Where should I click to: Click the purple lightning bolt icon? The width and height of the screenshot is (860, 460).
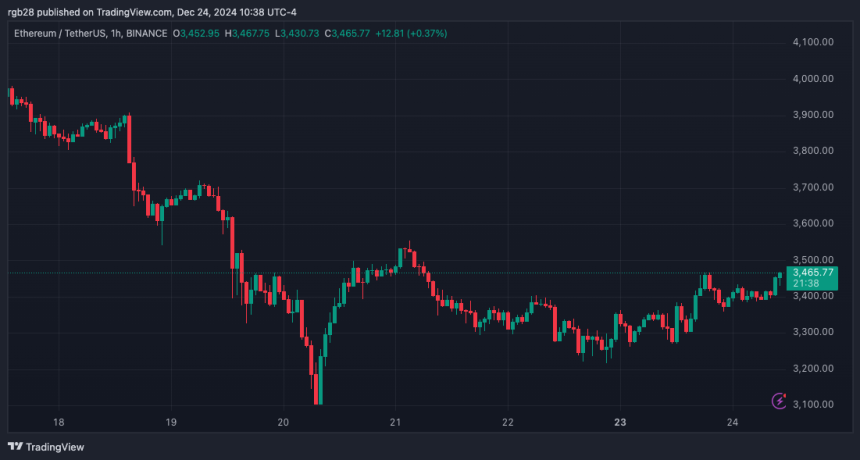pos(779,401)
